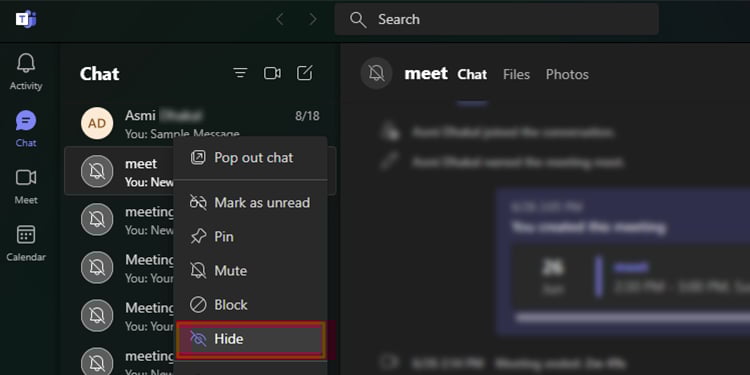
Task: Go back with the left arrow
Action: tap(280, 19)
